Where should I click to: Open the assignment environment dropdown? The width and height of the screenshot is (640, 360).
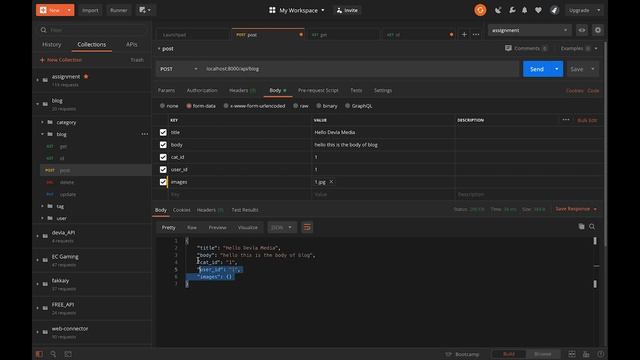click(529, 30)
